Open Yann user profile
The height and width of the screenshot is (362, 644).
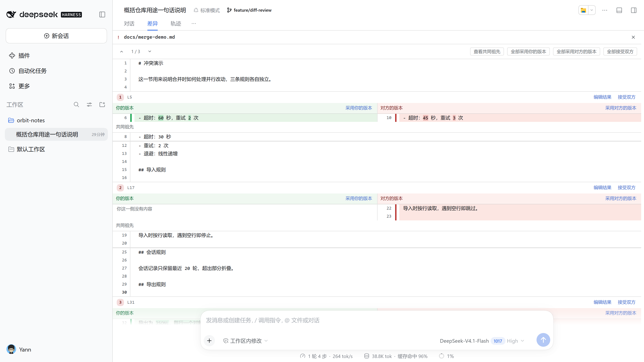[x=19, y=349]
